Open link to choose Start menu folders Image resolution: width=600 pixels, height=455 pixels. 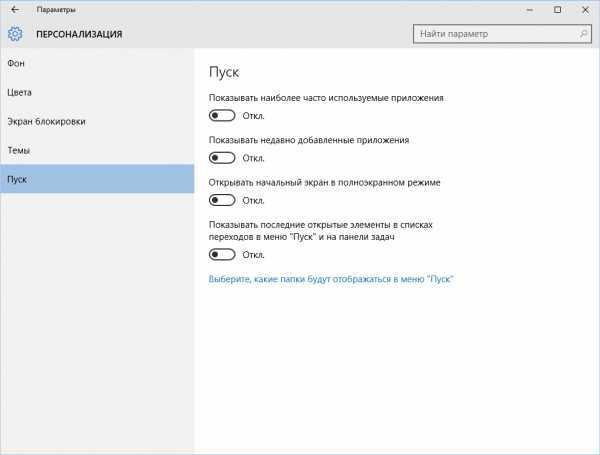(x=331, y=279)
